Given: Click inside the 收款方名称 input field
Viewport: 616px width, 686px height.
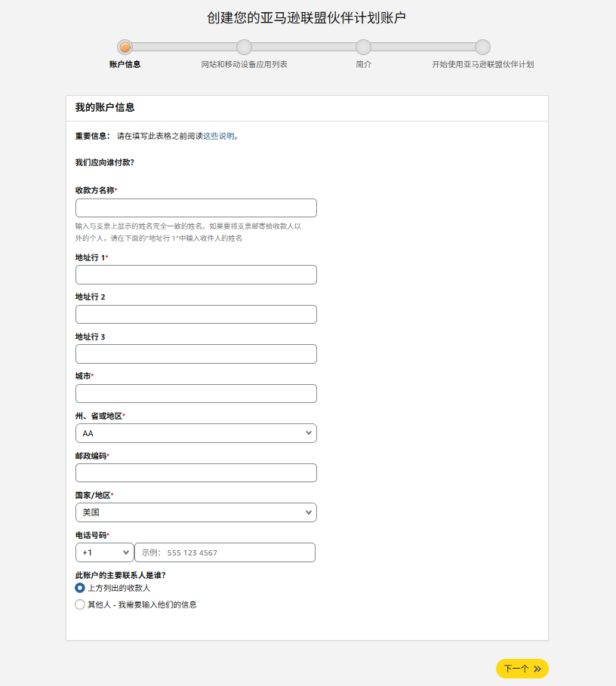Looking at the screenshot, I should click(x=195, y=208).
